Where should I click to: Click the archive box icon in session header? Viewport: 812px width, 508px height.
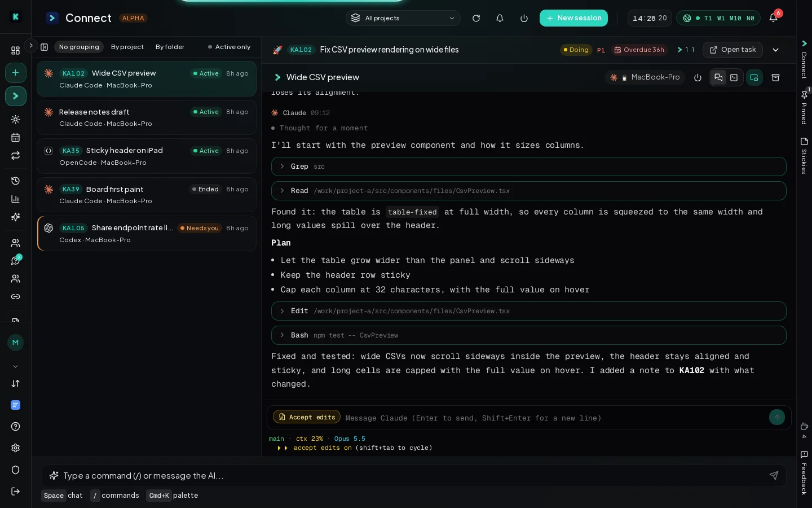click(775, 78)
